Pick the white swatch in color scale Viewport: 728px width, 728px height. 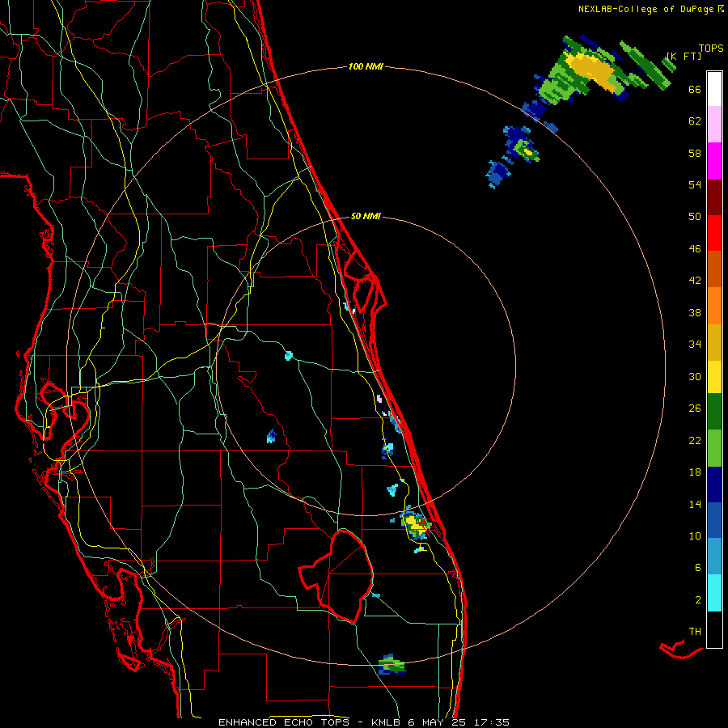(x=714, y=89)
